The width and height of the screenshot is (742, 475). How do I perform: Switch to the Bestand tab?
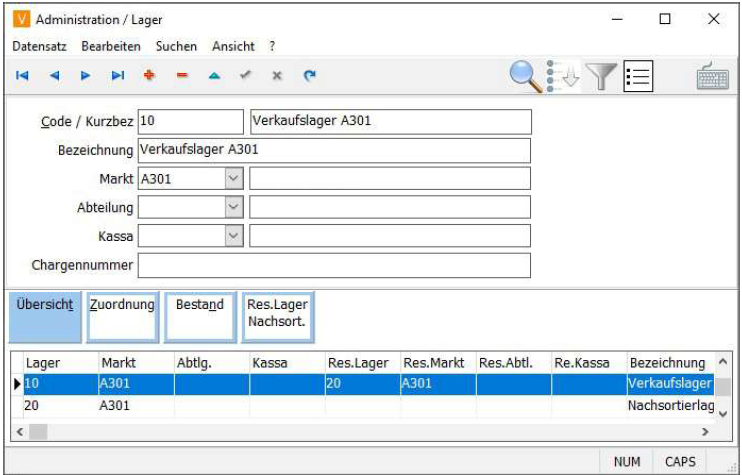pos(199,316)
